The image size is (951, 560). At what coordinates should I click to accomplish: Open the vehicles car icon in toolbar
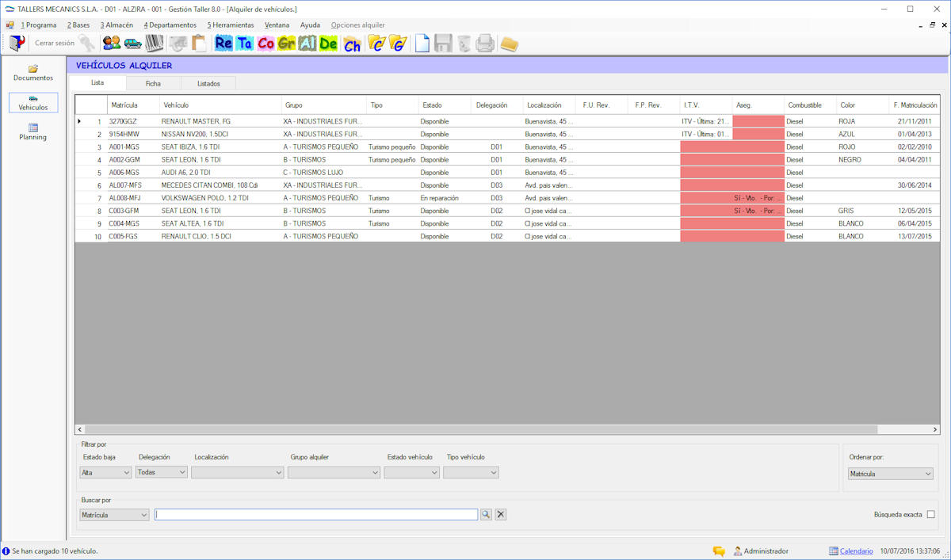(x=133, y=44)
